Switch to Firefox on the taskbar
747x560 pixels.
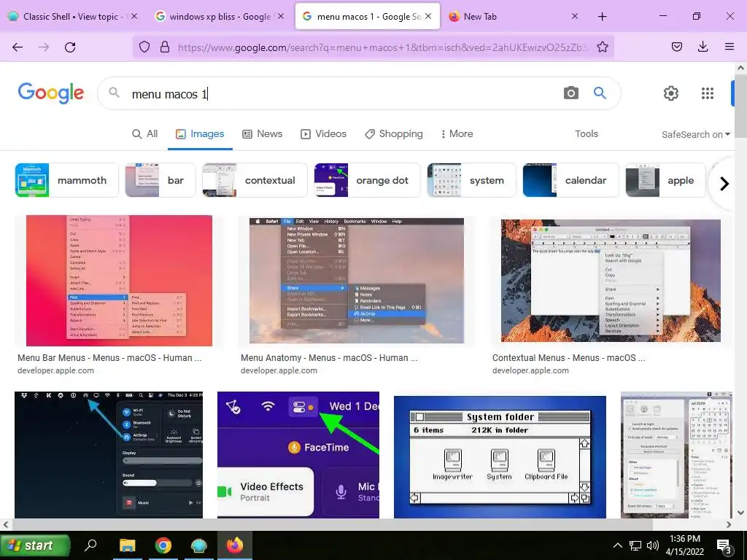coord(234,545)
